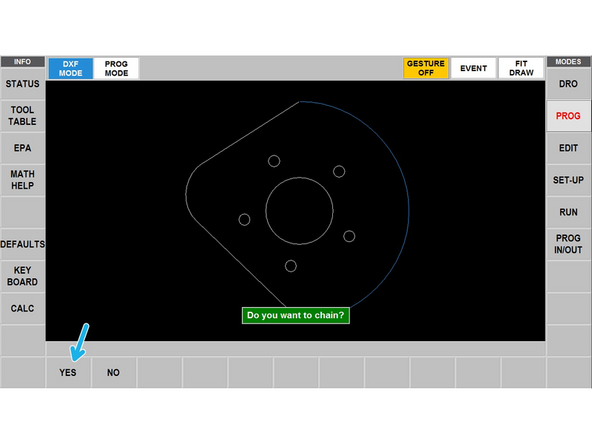Screen dimensions: 592x444
Task: Click the MODES column header
Action: click(568, 62)
